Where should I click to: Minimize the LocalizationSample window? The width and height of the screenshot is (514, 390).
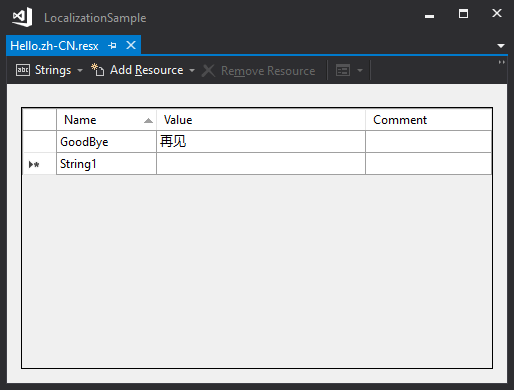pos(429,16)
